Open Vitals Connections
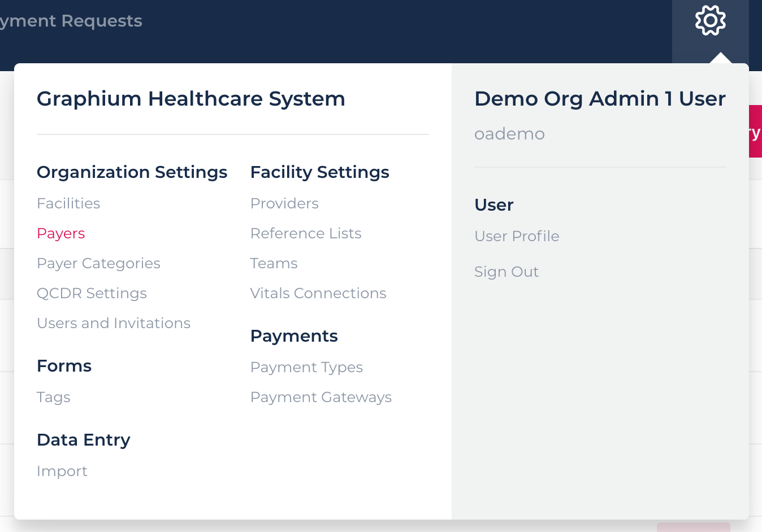The image size is (762, 532). [318, 293]
